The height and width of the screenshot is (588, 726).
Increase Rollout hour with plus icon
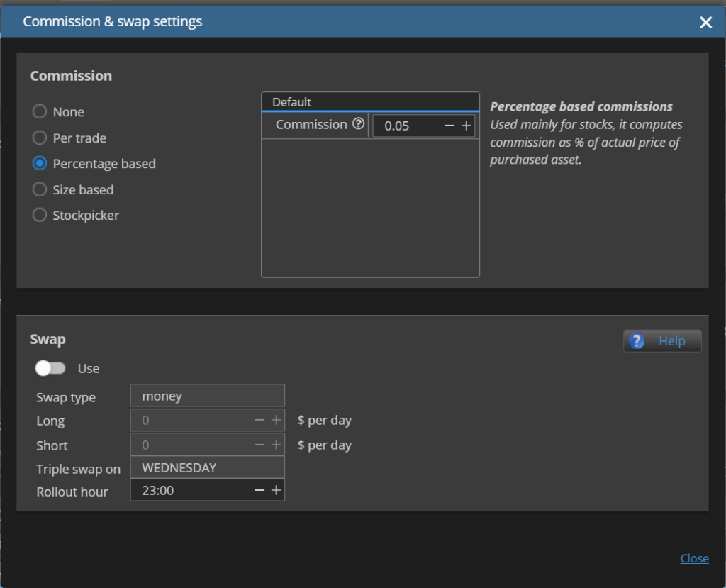tap(276, 490)
